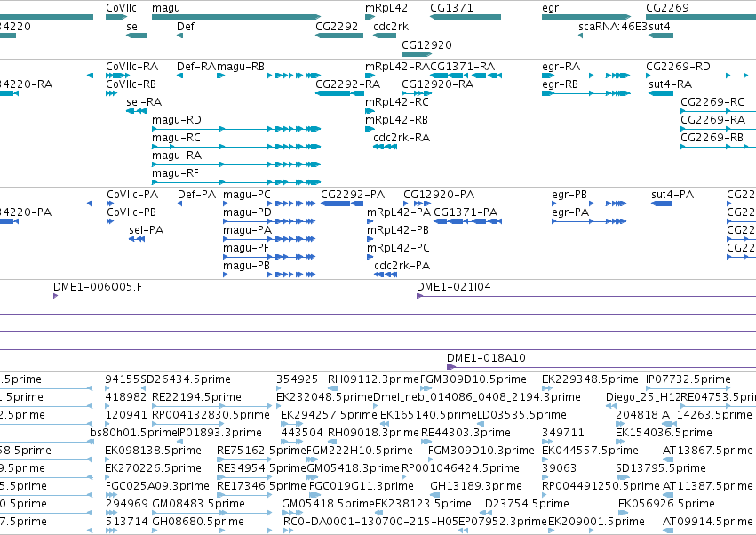Click the CG12920 gene bar
This screenshot has height=535, width=756.
coord(417,54)
